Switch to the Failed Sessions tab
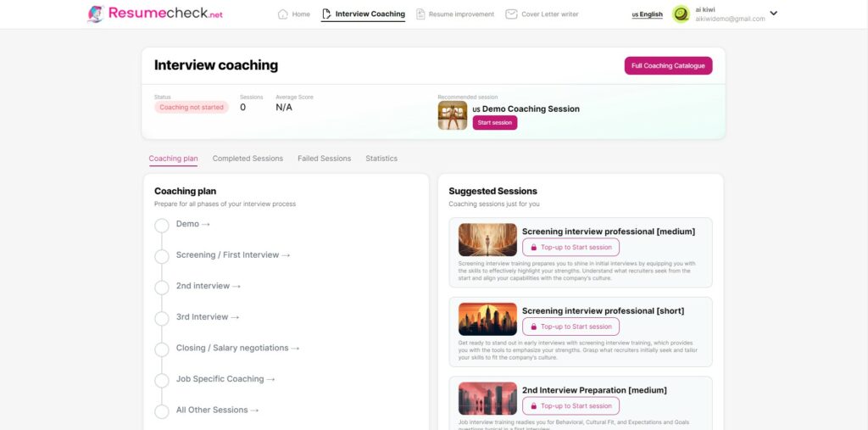 tap(325, 159)
